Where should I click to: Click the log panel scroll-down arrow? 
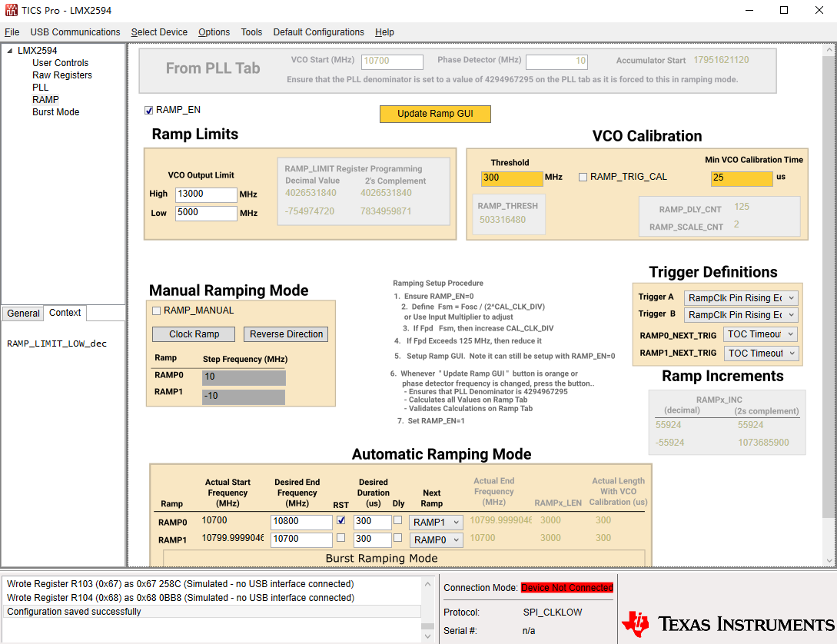click(x=427, y=636)
